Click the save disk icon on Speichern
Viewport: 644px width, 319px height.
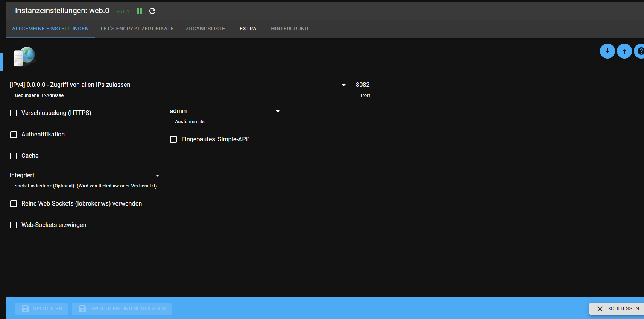pyautogui.click(x=26, y=308)
